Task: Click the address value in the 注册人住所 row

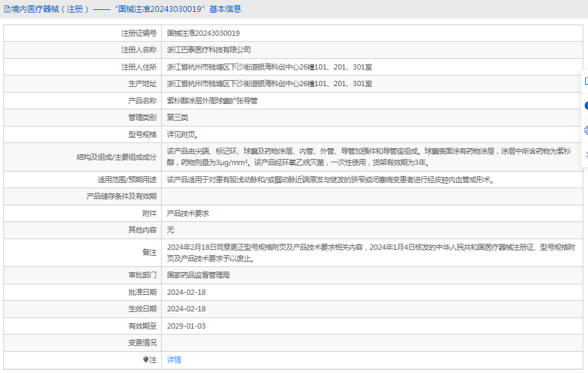Action: 269,67
